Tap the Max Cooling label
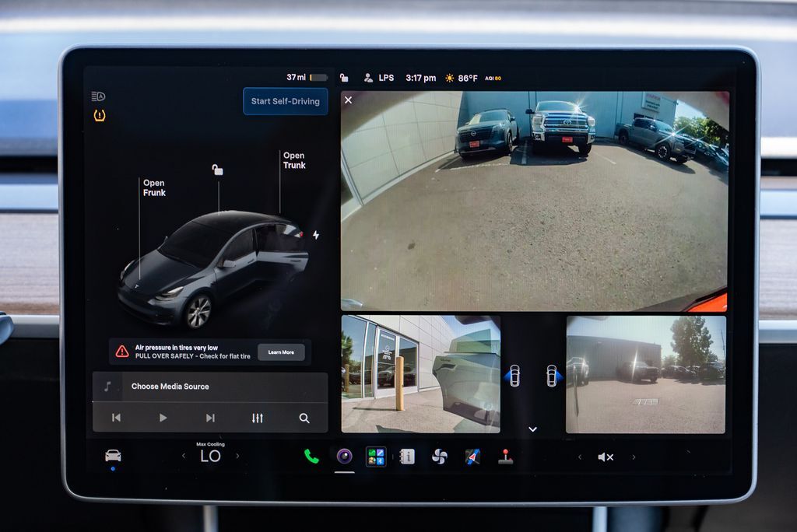 pyautogui.click(x=210, y=444)
